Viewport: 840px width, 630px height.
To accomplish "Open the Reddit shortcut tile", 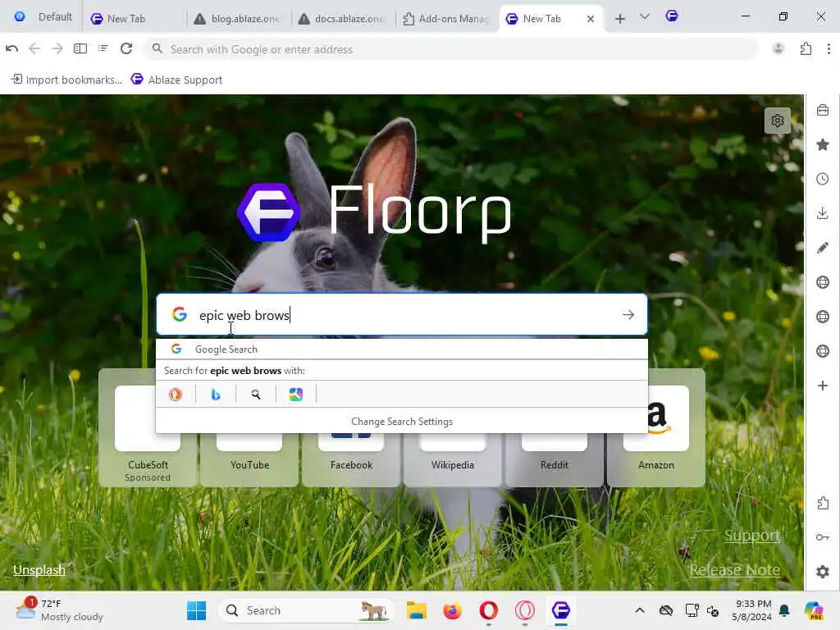I will [555, 428].
